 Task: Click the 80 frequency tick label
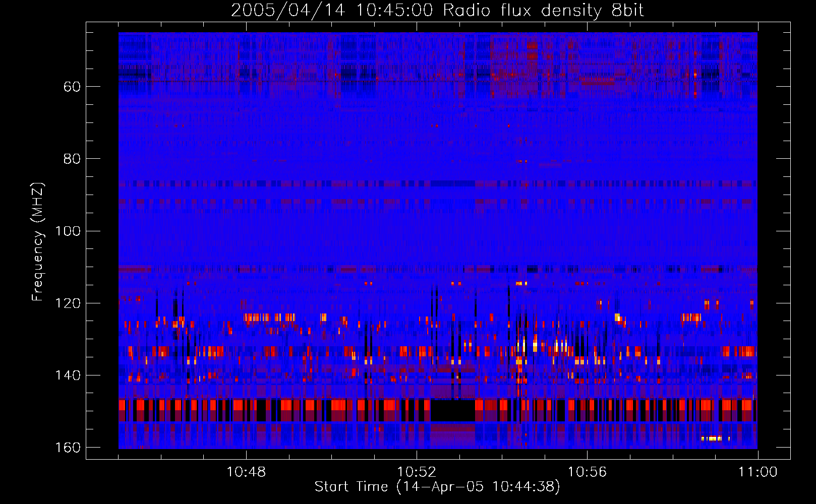72,159
